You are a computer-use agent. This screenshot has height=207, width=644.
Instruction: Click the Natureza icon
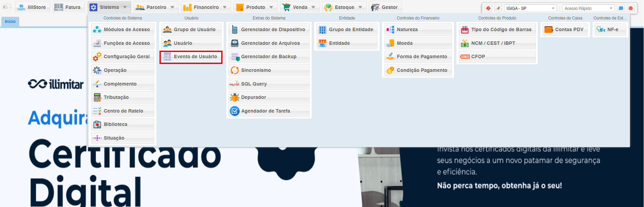pyautogui.click(x=390, y=30)
